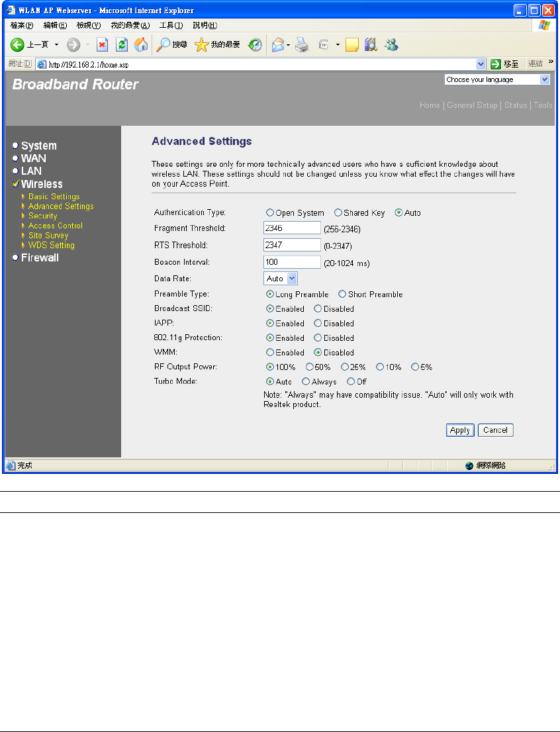This screenshot has height=732, width=560.
Task: Click the IE Back arrow icon
Action: [x=17, y=45]
